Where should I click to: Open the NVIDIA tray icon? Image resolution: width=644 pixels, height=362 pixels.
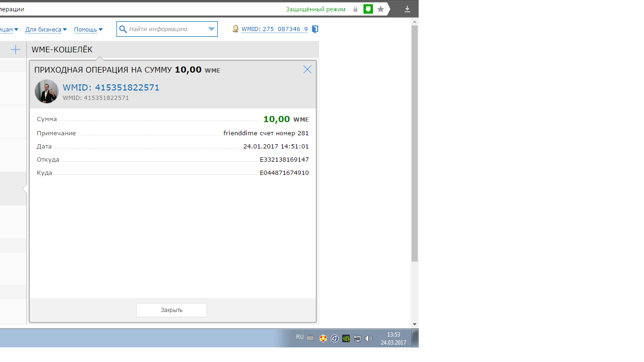(x=346, y=338)
